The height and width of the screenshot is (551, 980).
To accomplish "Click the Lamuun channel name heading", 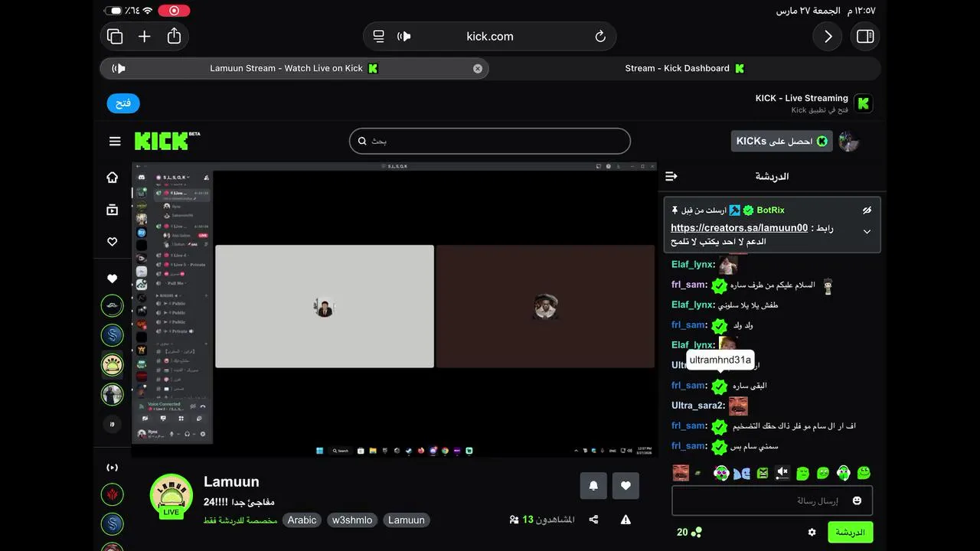I will tap(231, 481).
